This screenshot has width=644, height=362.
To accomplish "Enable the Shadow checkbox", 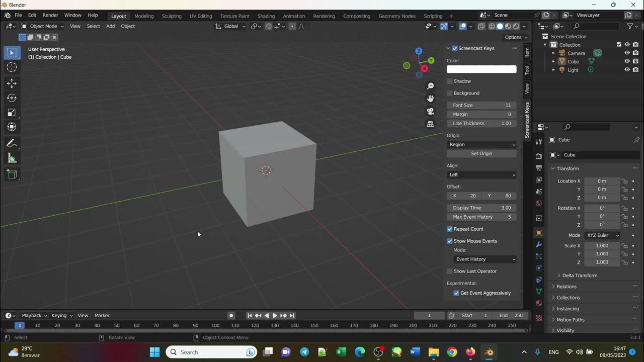I will (x=450, y=81).
